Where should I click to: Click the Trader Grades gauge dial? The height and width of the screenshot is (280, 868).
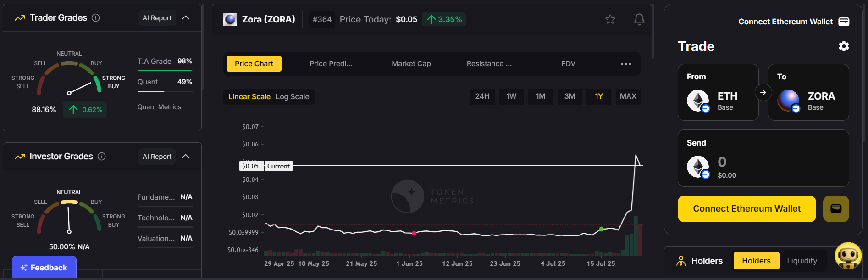point(69,78)
